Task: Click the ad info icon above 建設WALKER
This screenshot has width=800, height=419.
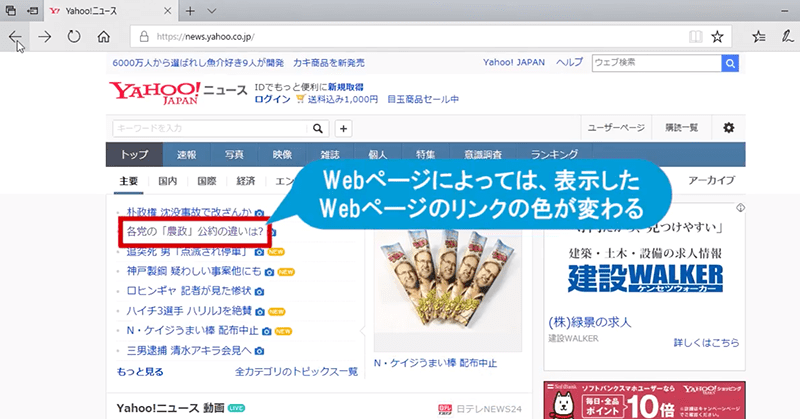Action: 740,208
